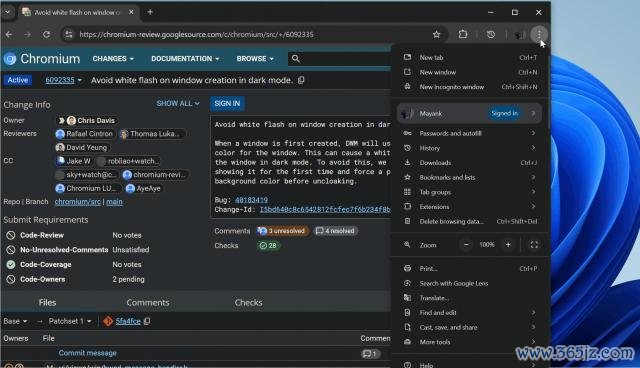Image resolution: width=640 pixels, height=368 pixels.
Task: Switch to the Files tab
Action: click(x=47, y=303)
